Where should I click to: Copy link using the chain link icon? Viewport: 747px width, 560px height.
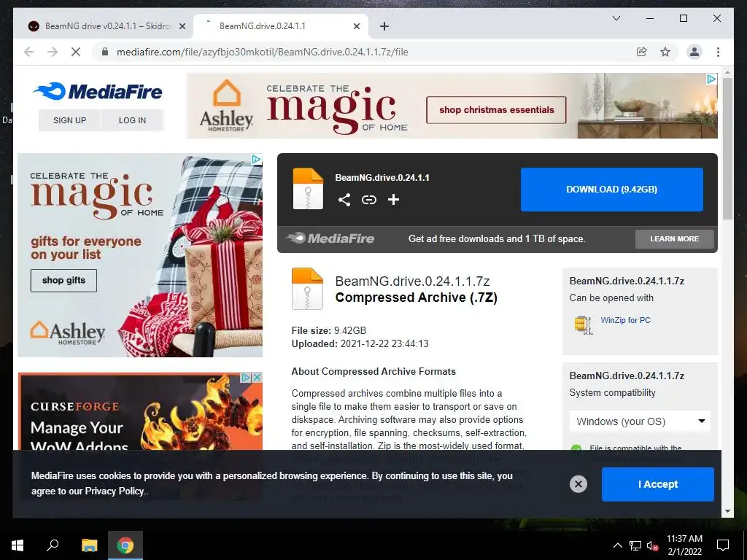368,200
